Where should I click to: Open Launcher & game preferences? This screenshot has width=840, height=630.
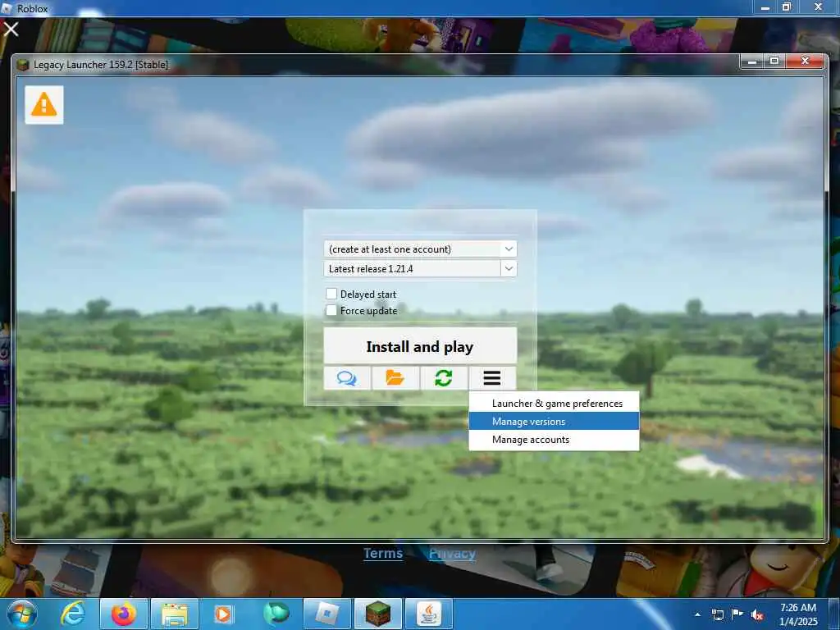[x=554, y=404]
